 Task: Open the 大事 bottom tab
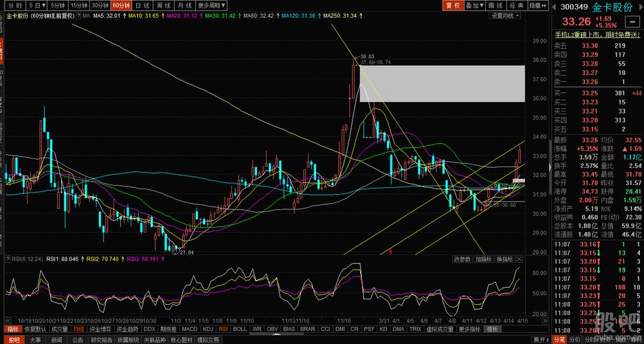click(x=36, y=340)
